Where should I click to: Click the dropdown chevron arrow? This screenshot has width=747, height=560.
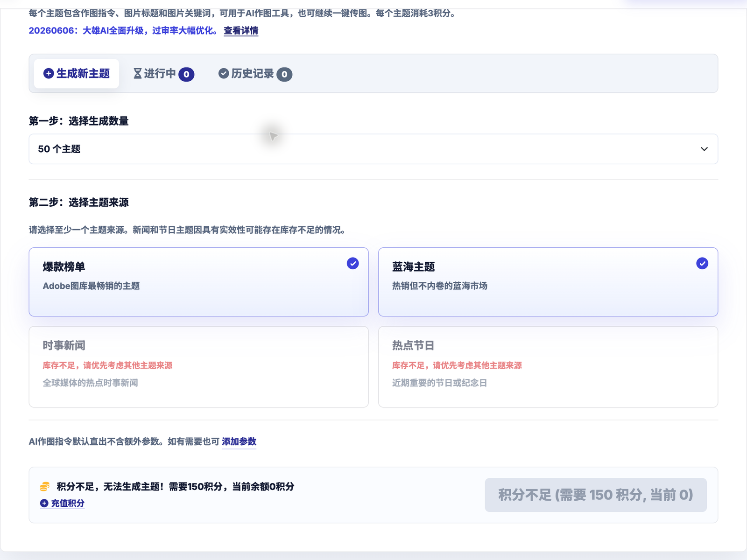pos(704,149)
